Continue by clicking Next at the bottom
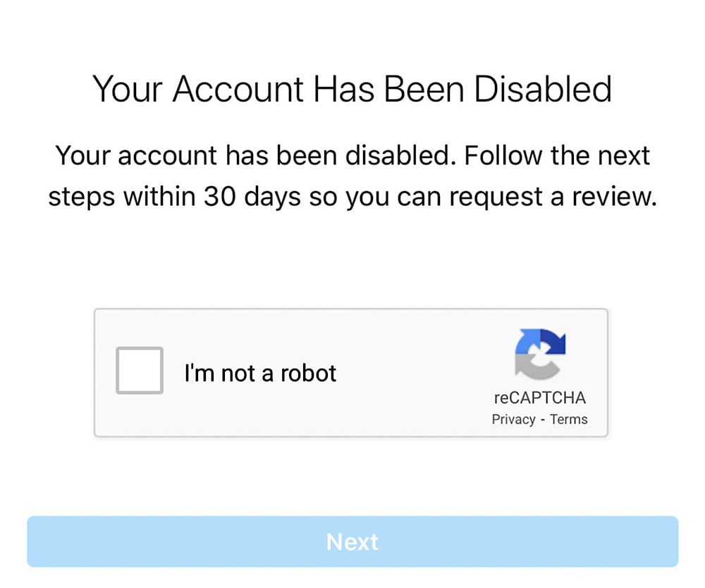 click(x=352, y=541)
